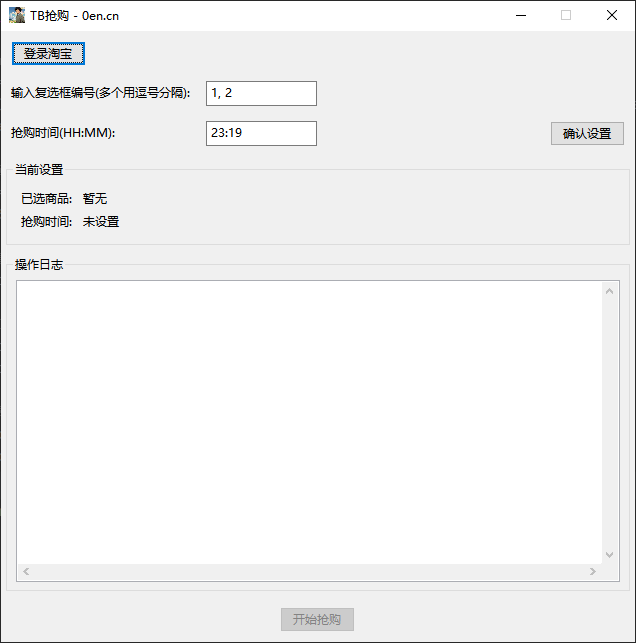
Task: Focus the checkbox number input containing 1, 2
Action: click(x=261, y=93)
